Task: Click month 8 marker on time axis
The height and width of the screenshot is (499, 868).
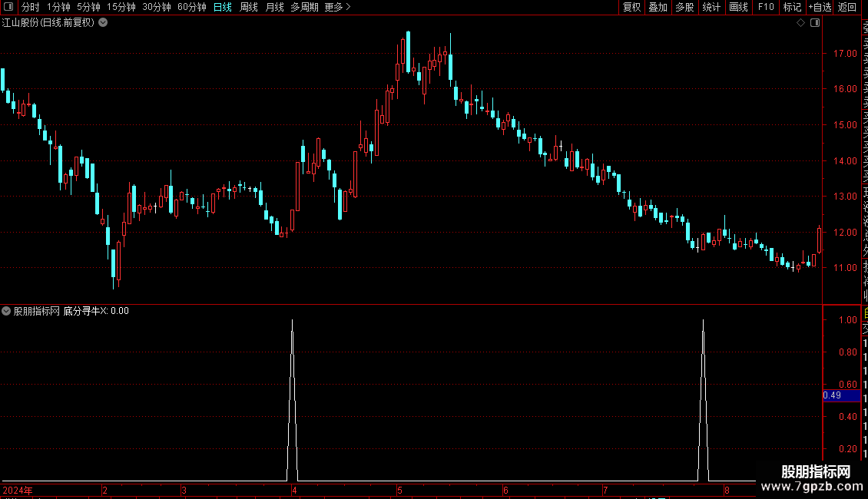Action: (x=727, y=490)
